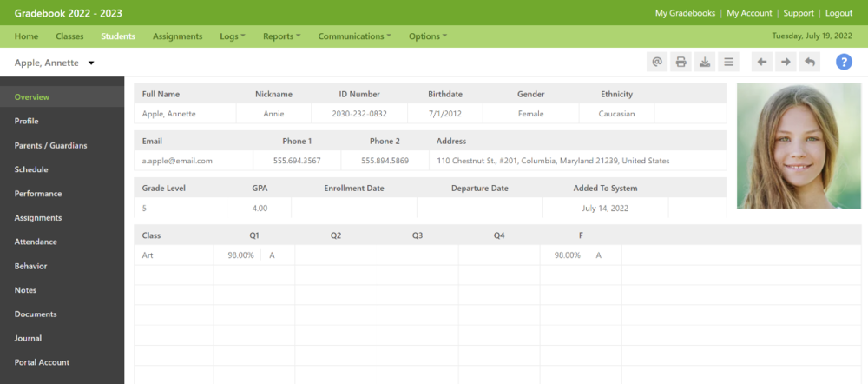This screenshot has width=868, height=384.
Task: Click the Enrollment Date empty field
Action: pos(354,209)
